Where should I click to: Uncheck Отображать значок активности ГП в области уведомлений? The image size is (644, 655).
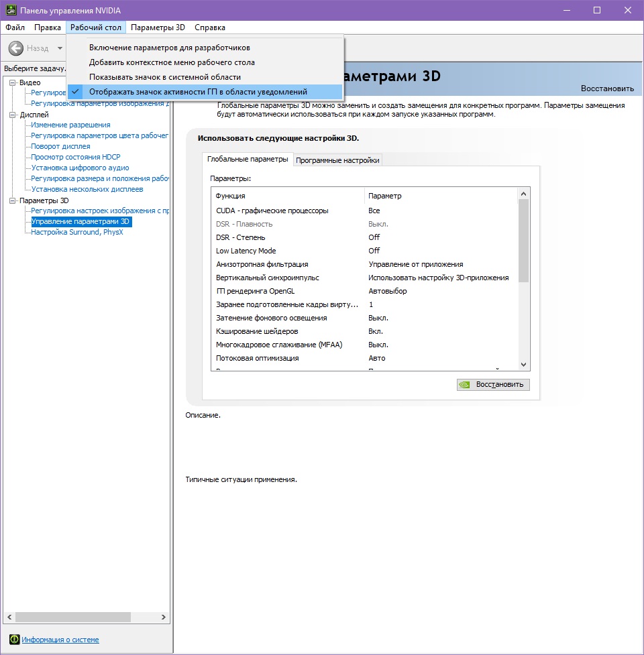point(205,91)
